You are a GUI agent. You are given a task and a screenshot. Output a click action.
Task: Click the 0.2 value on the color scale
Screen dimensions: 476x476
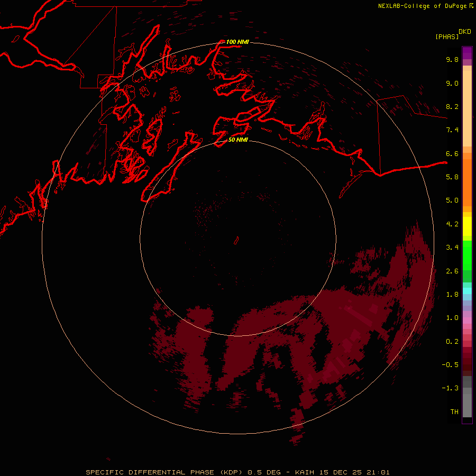(452, 342)
